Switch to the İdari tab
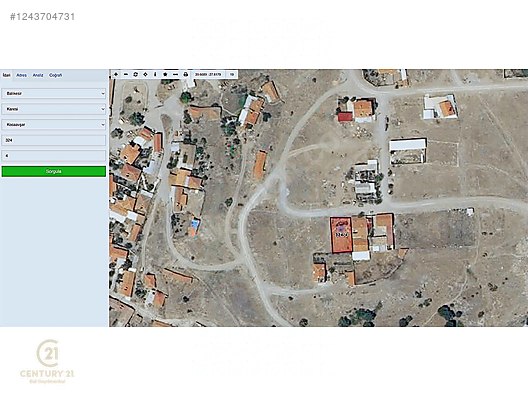Viewport: 528px width, 396px height. click(x=6, y=75)
